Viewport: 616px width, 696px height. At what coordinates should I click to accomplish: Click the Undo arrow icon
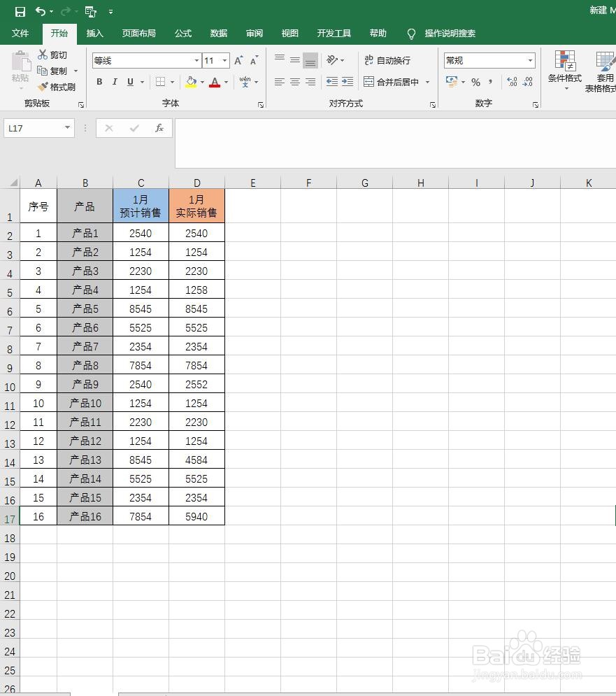pyautogui.click(x=41, y=11)
